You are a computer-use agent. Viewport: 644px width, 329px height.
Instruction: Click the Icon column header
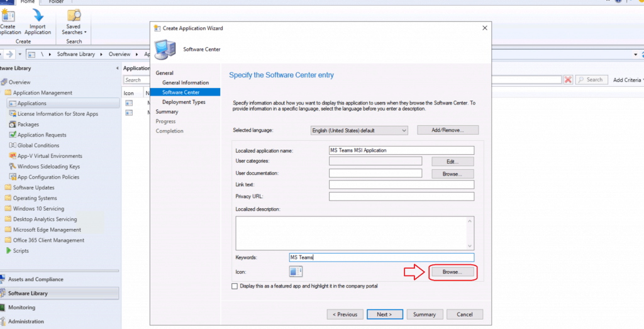[132, 93]
